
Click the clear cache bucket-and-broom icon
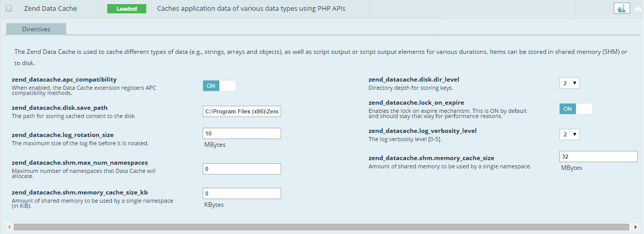pyautogui.click(x=621, y=9)
